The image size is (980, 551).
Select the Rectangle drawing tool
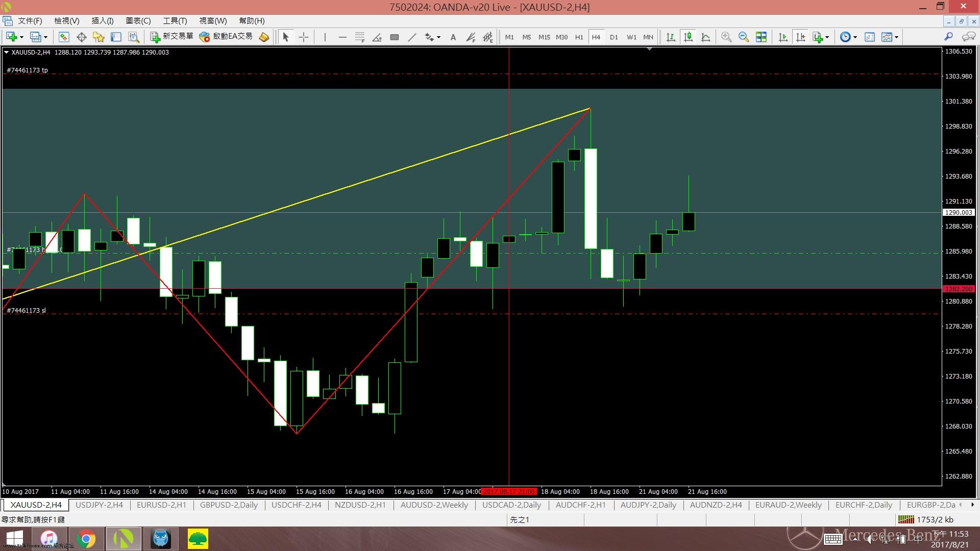(x=395, y=37)
